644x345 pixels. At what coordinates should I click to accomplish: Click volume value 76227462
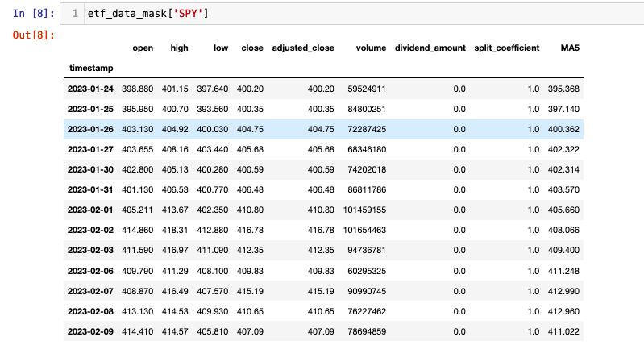(x=367, y=311)
